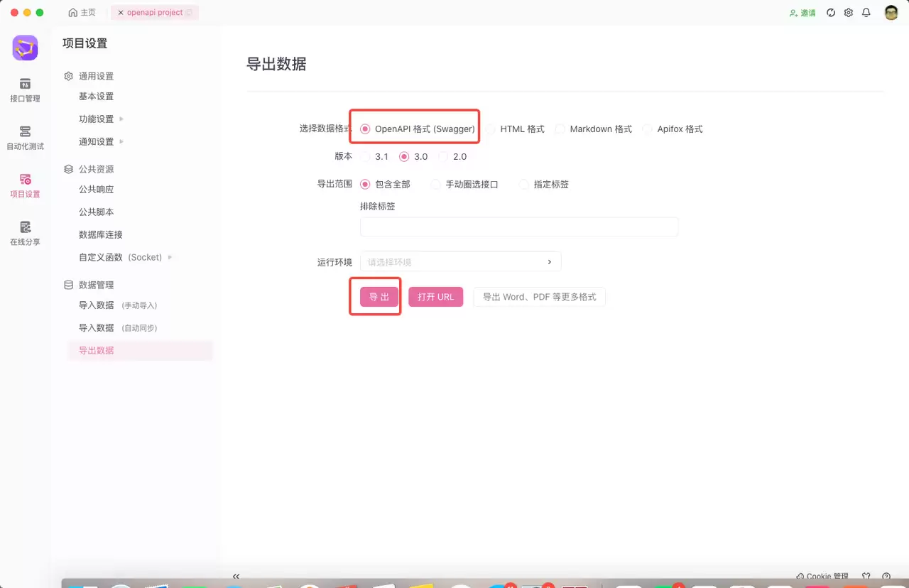Open 公共响应 in settings list

[96, 190]
